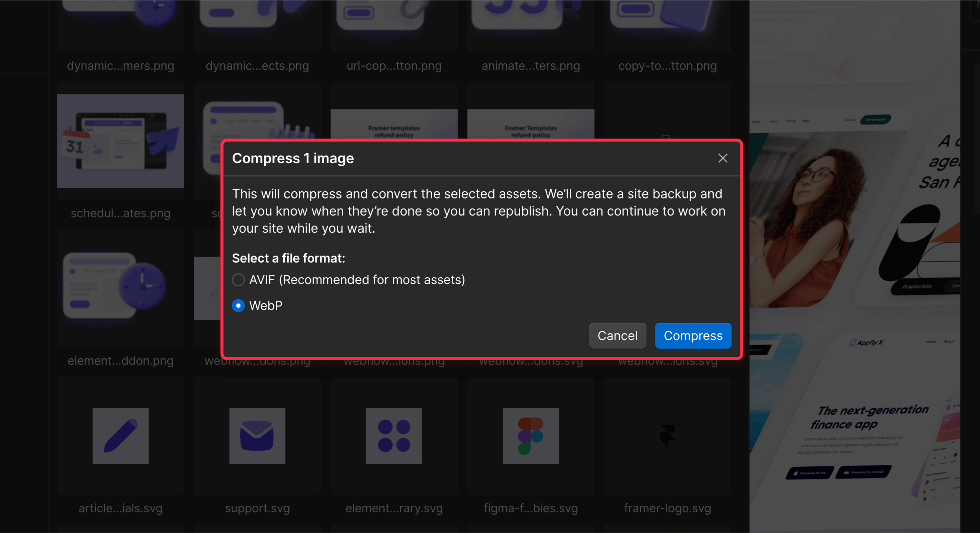
Task: Open the schedul...ates.png thumbnail
Action: [121, 141]
